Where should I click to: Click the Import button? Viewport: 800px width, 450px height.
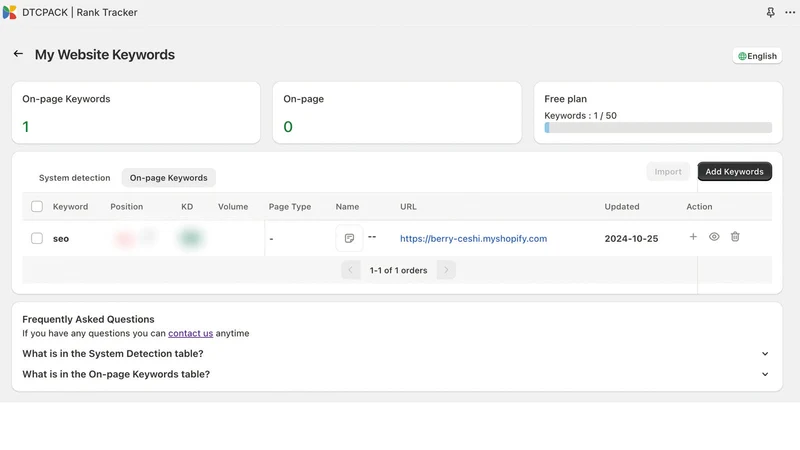click(668, 171)
